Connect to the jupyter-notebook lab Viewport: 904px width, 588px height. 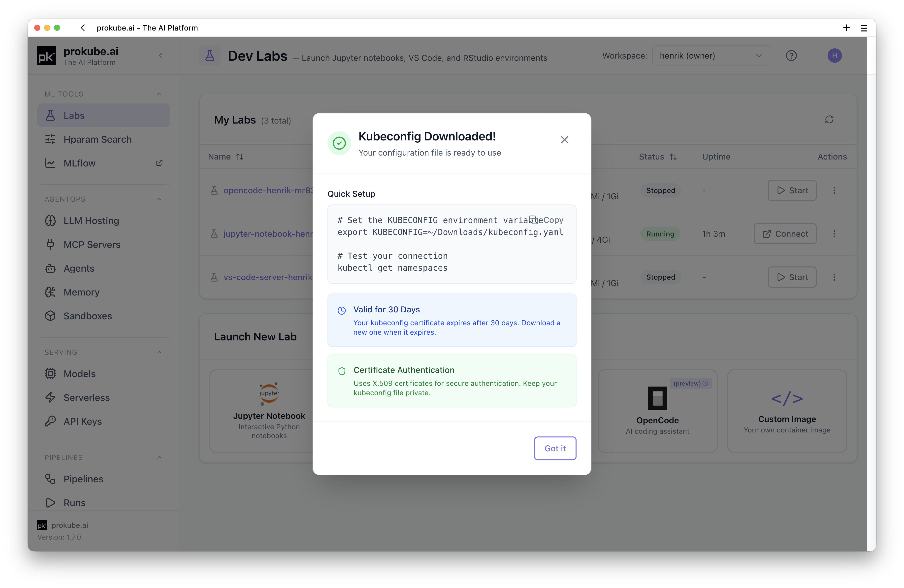click(x=785, y=234)
